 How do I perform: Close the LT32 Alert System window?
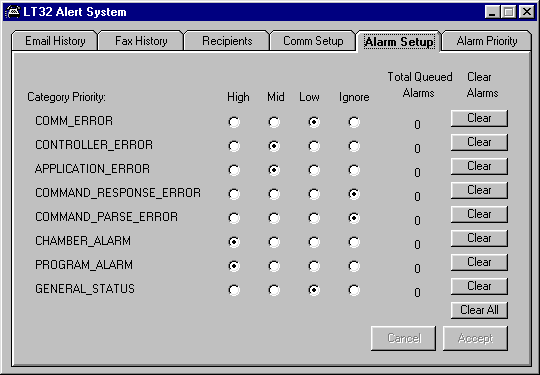[x=527, y=12]
